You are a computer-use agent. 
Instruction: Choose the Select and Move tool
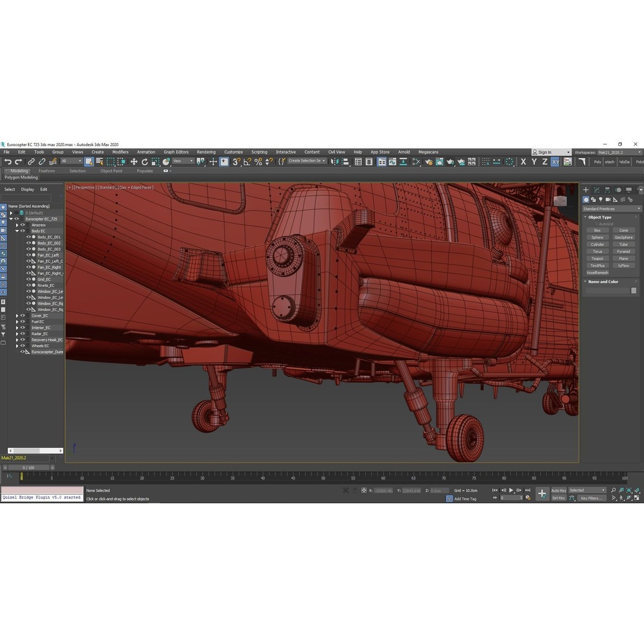click(x=134, y=162)
